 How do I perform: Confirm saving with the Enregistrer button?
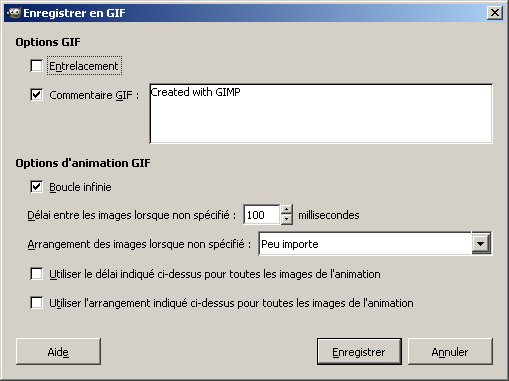pyautogui.click(x=359, y=352)
